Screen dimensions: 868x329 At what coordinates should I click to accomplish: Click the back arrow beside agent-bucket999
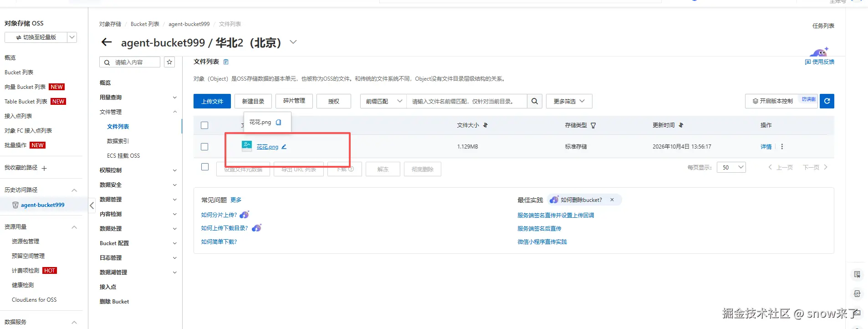click(107, 42)
